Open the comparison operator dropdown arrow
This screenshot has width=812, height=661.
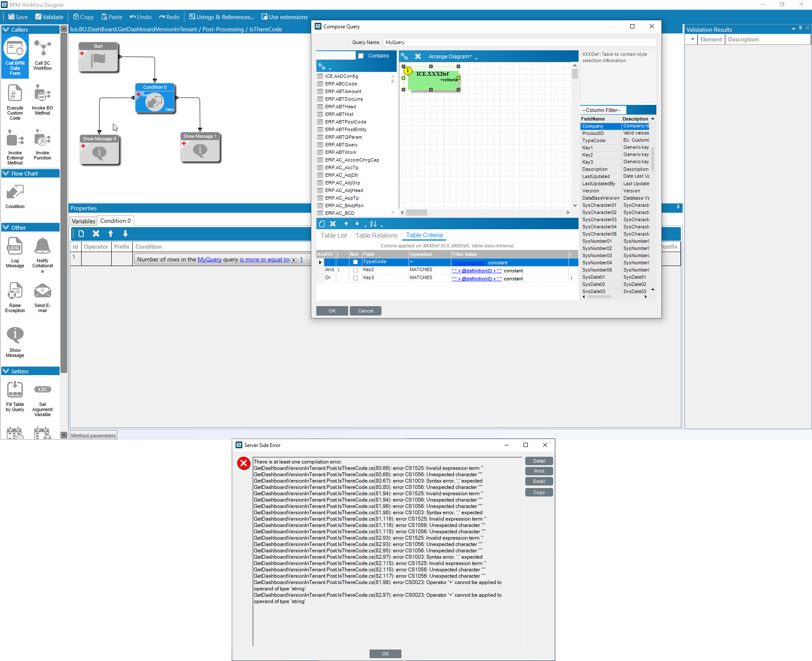click(x=294, y=260)
